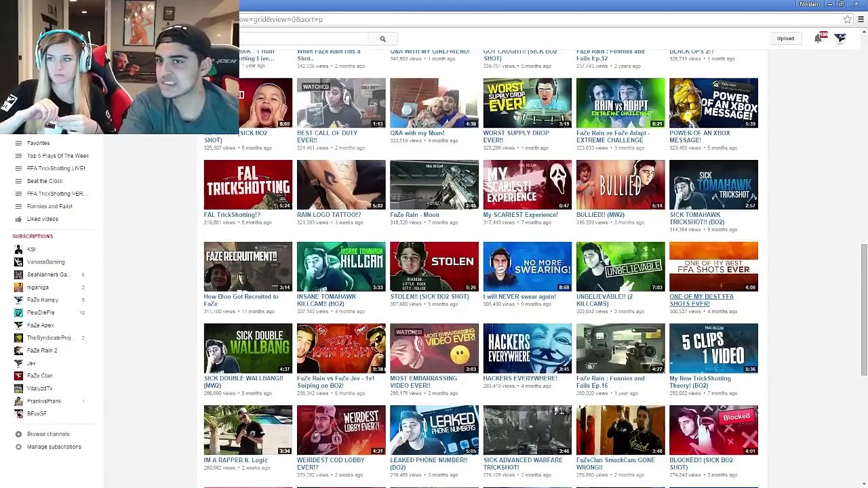Click the INSANE TOMAHAWK KILLCAM thumbnail
The height and width of the screenshot is (488, 868).
pyautogui.click(x=341, y=267)
